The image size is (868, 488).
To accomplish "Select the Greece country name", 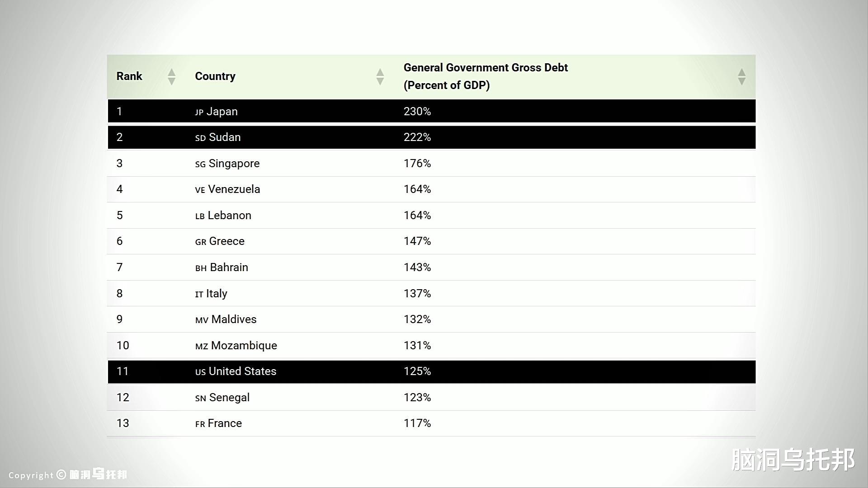I will pyautogui.click(x=226, y=241).
